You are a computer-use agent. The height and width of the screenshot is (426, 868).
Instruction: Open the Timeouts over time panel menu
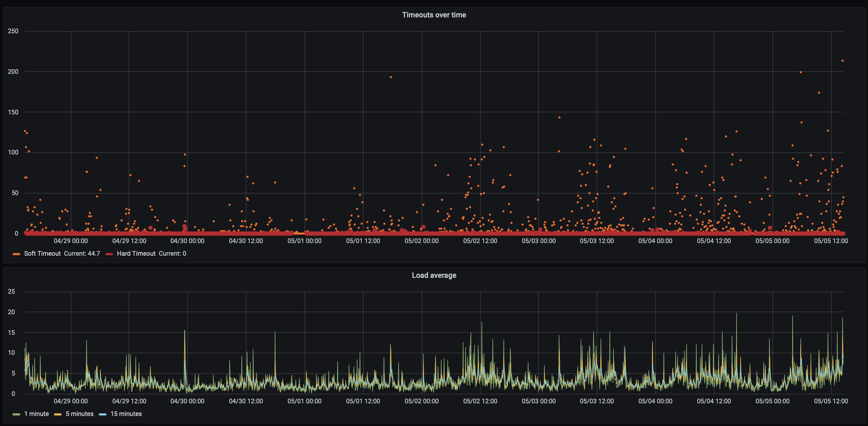(x=434, y=15)
